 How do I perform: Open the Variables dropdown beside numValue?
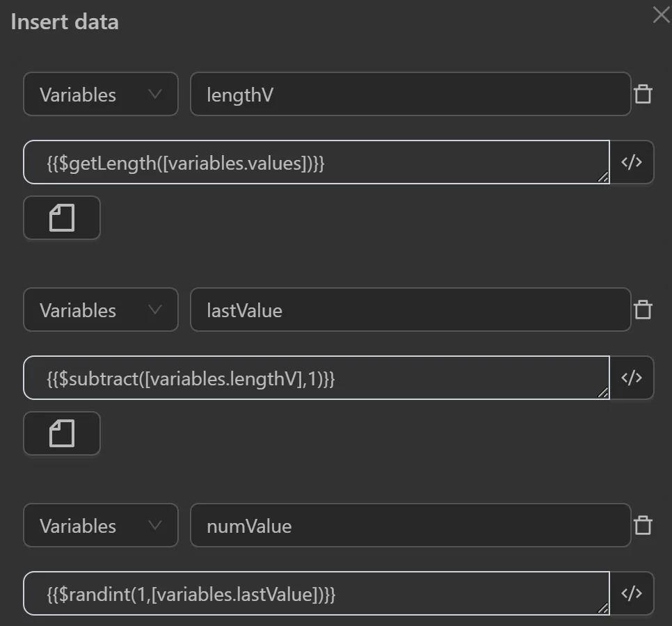pos(100,525)
